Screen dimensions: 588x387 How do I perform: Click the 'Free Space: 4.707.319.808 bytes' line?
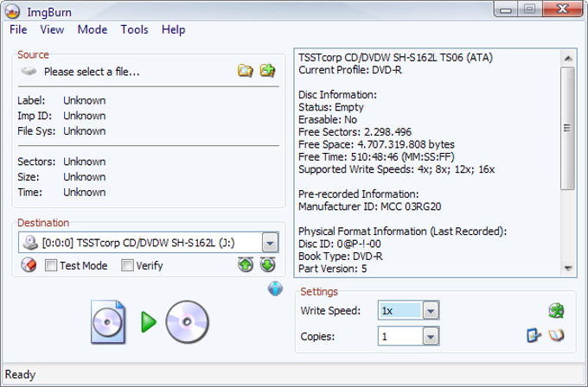[x=376, y=144]
